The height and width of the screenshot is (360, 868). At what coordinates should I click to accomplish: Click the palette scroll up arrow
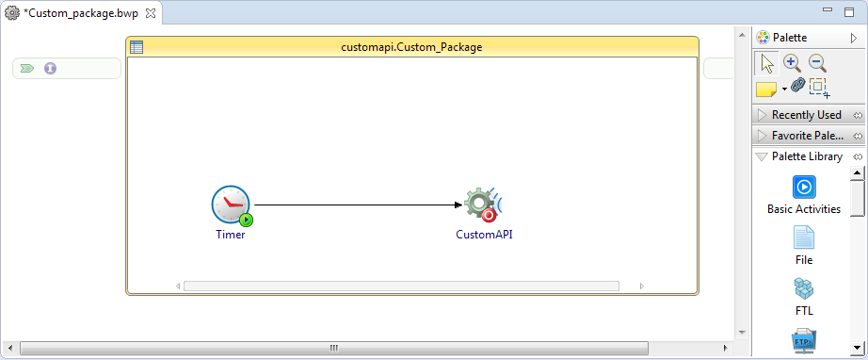point(858,173)
